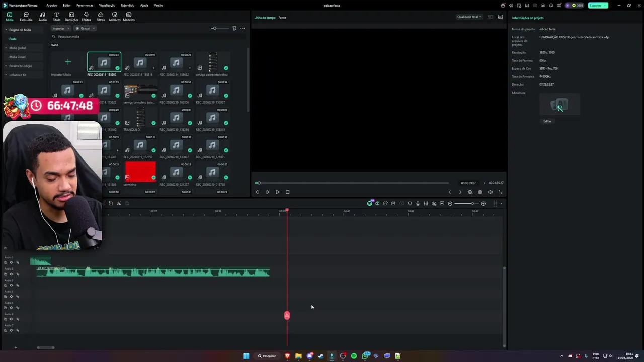Adjust the media thumbnail size slider

(x=219, y=28)
